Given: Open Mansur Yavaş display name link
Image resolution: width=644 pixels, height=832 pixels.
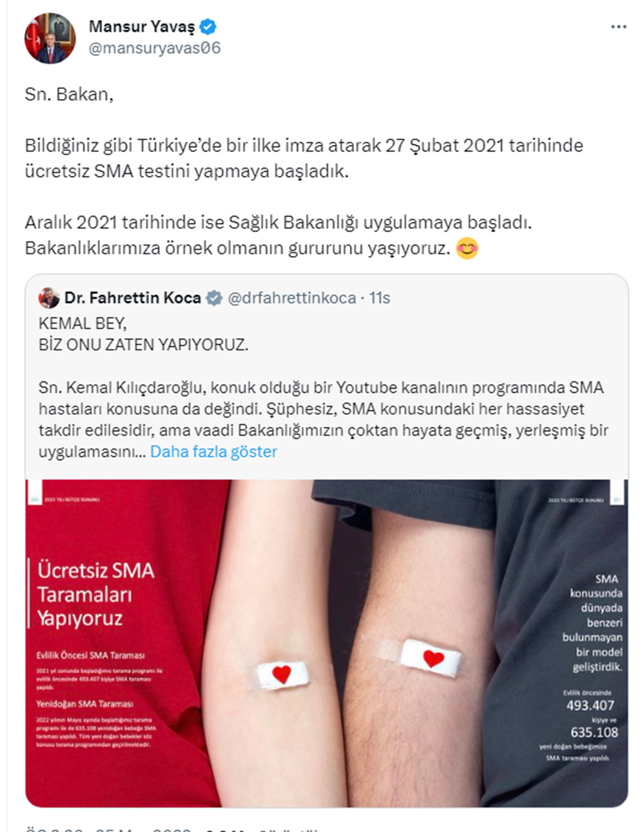Looking at the screenshot, I should pos(141,27).
